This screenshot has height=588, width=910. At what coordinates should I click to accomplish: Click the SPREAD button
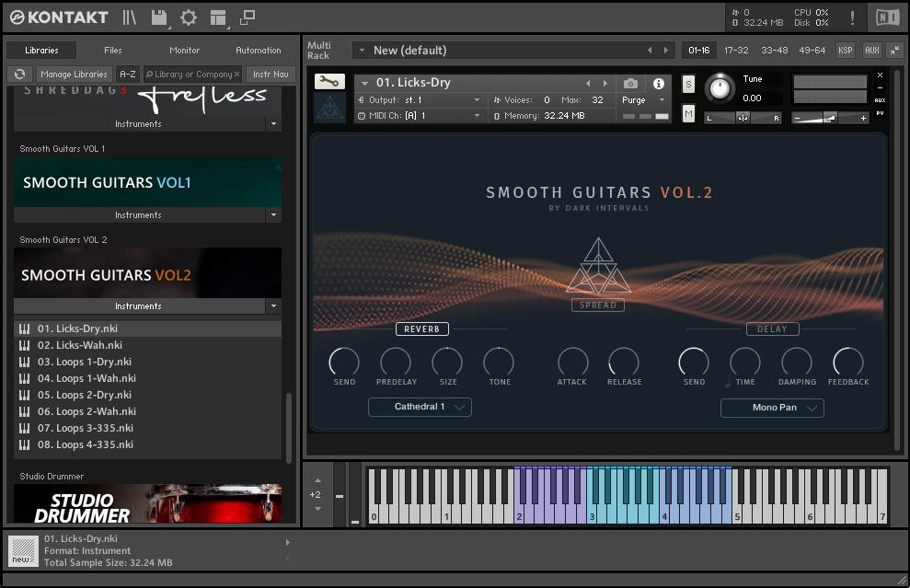click(x=597, y=306)
